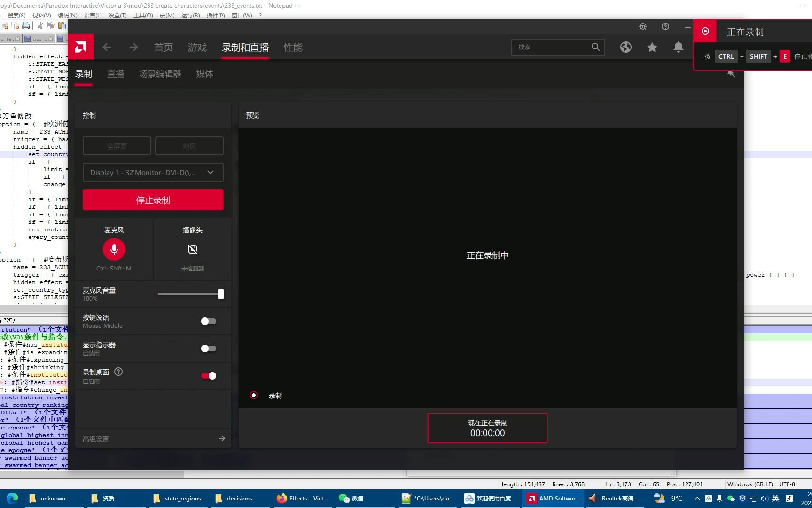The height and width of the screenshot is (508, 812).
Task: Open notifications bell icon
Action: coord(678,47)
